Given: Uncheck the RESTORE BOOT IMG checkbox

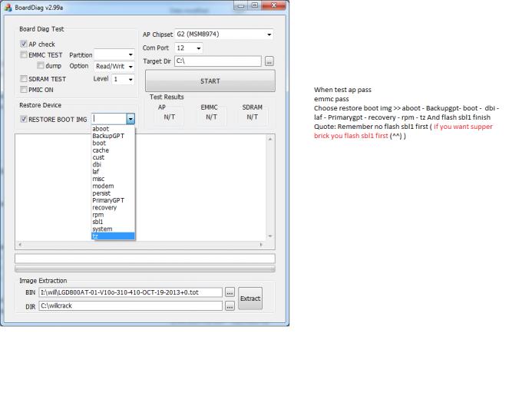Looking at the screenshot, I should point(23,119).
